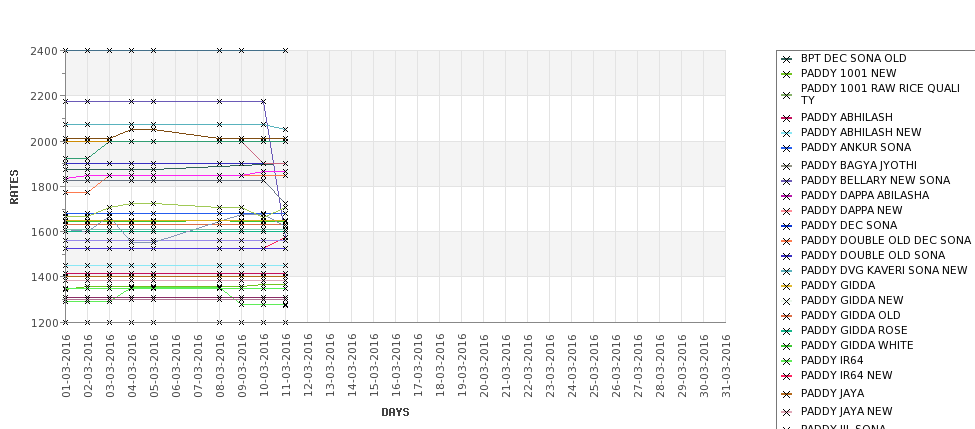The width and height of the screenshot is (975, 429).
Task: Click the 22-03-2016 date label
Action: tap(527, 366)
